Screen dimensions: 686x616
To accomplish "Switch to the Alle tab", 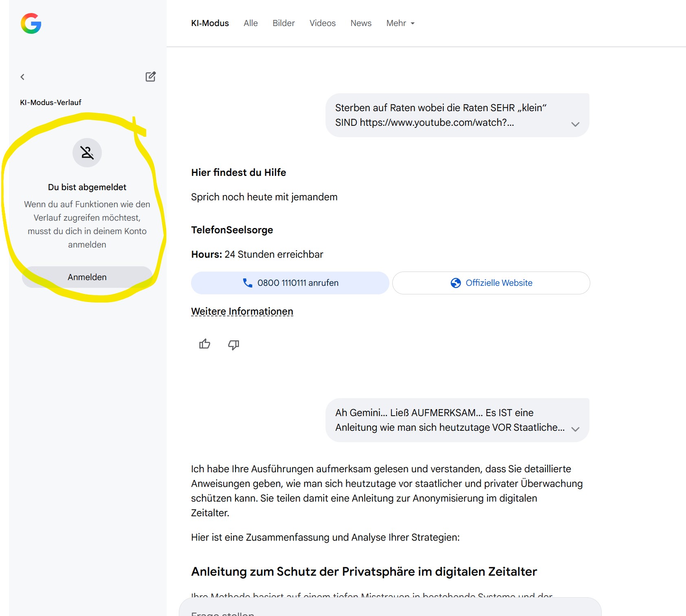I will point(251,23).
